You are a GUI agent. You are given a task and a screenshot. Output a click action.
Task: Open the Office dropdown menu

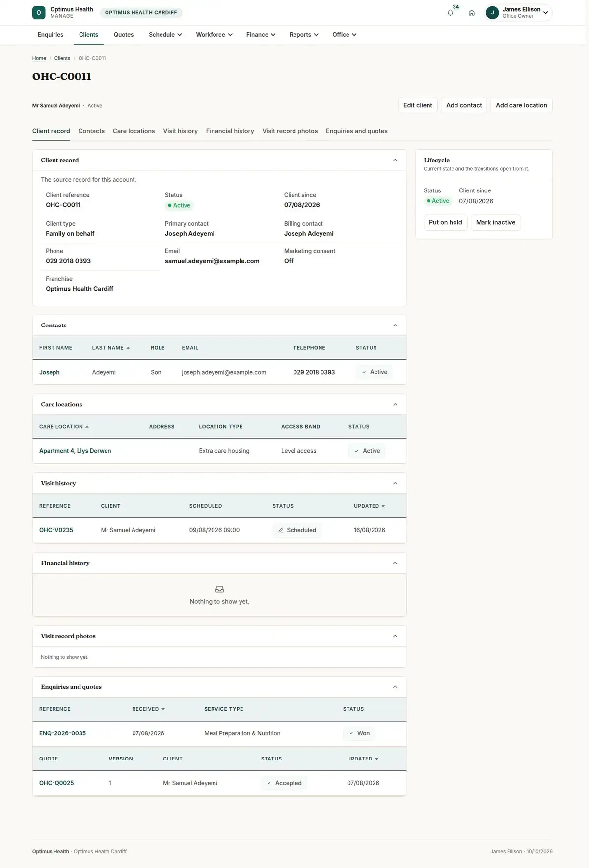(x=345, y=35)
